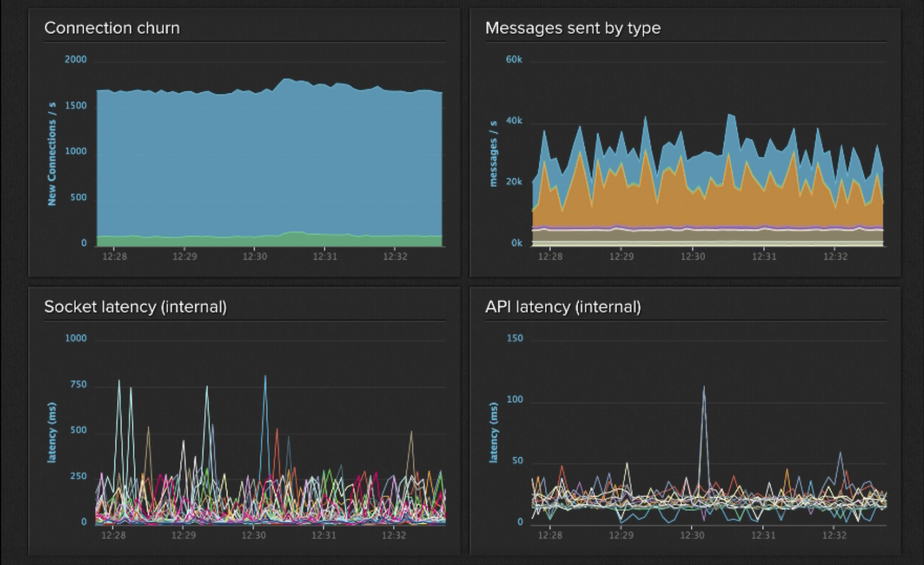
Task: Click the 250 tick in Socket latency
Action: [x=78, y=476]
